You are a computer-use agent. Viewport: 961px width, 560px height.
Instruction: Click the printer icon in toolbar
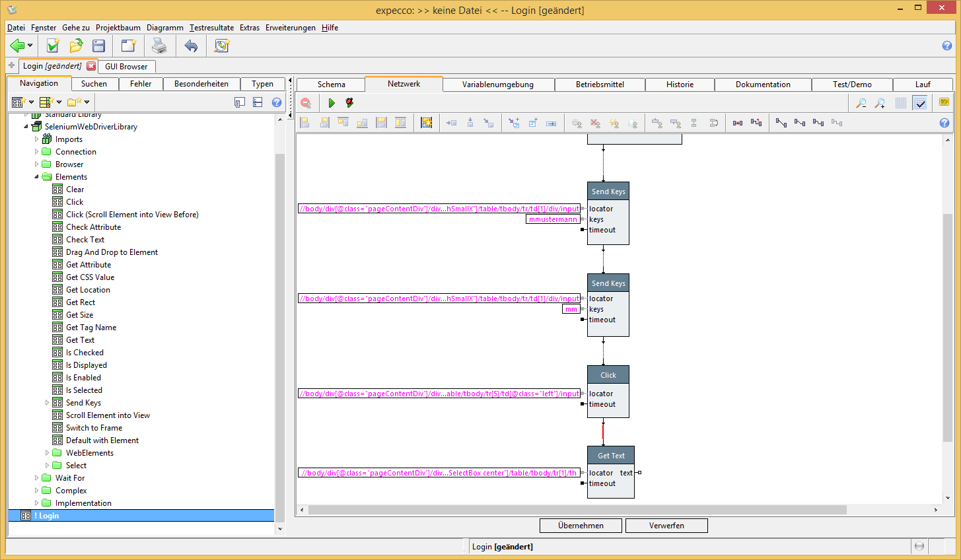click(x=159, y=46)
